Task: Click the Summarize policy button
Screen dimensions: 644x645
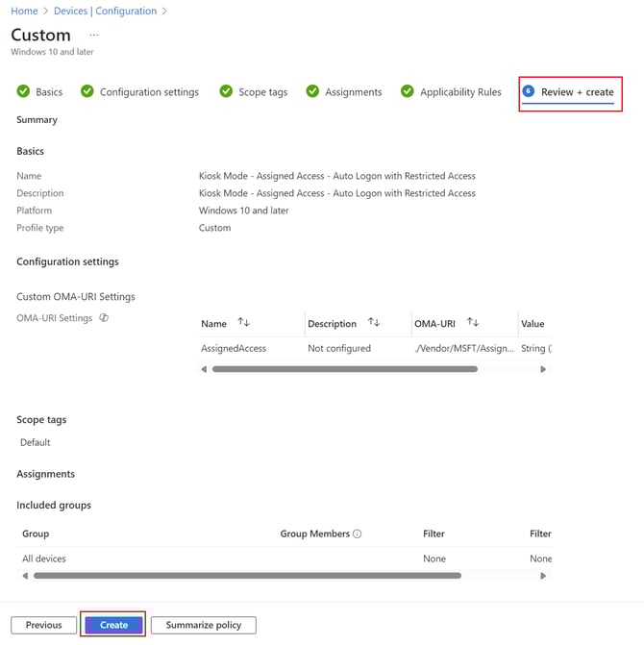Action: tap(204, 625)
